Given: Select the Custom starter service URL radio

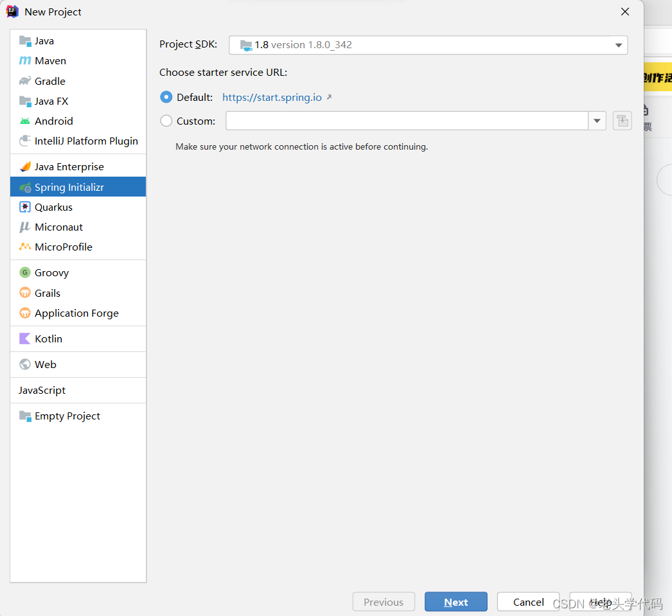Looking at the screenshot, I should click(x=166, y=121).
